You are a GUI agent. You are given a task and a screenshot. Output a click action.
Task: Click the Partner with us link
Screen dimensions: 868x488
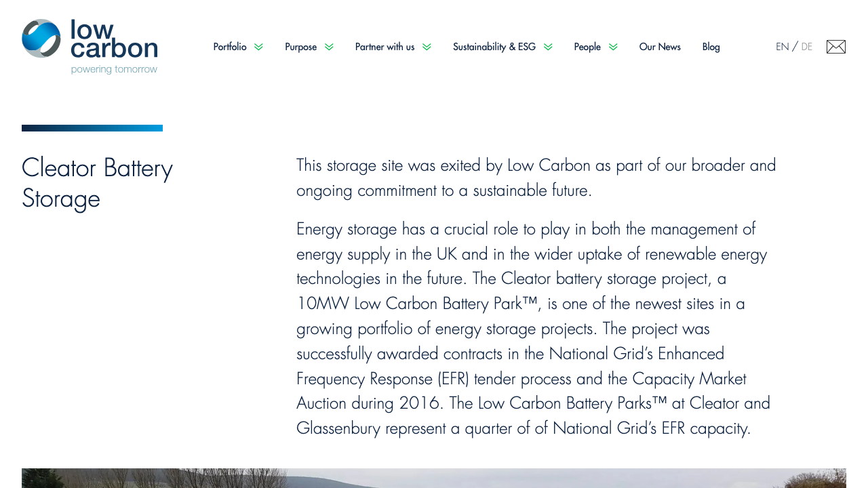click(x=384, y=47)
